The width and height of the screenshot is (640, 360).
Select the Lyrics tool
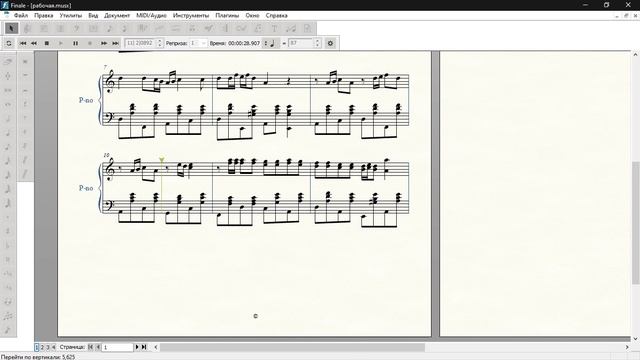(258, 28)
